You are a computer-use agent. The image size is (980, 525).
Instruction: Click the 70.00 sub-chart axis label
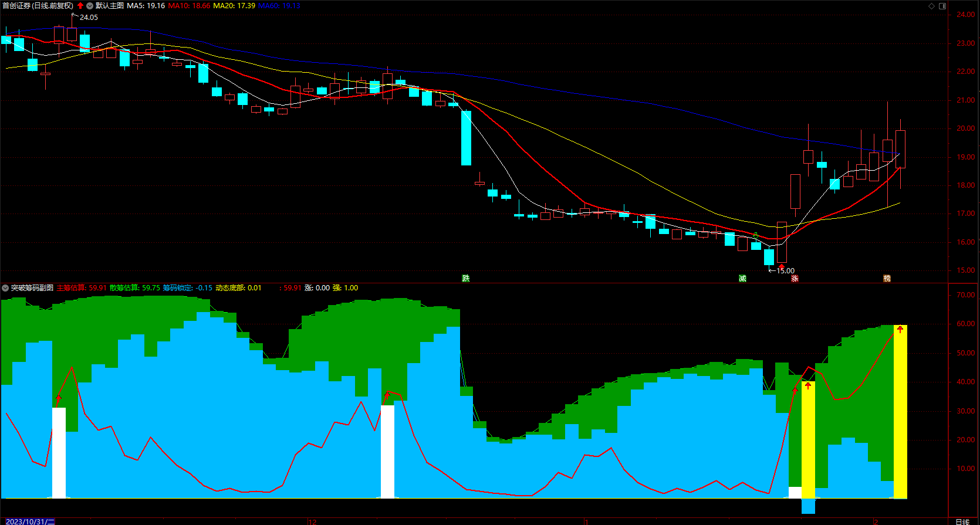(x=966, y=295)
